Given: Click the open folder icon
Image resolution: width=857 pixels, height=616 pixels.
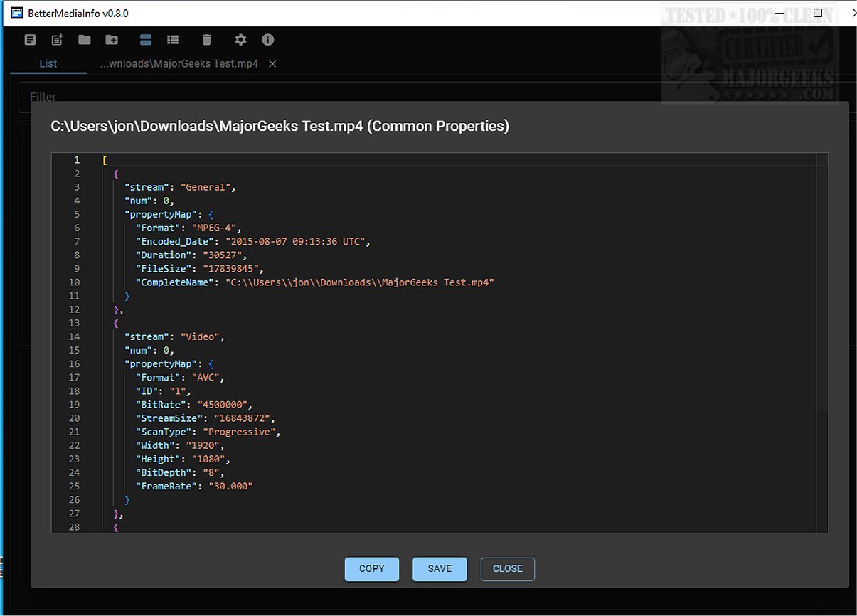Looking at the screenshot, I should pyautogui.click(x=85, y=40).
